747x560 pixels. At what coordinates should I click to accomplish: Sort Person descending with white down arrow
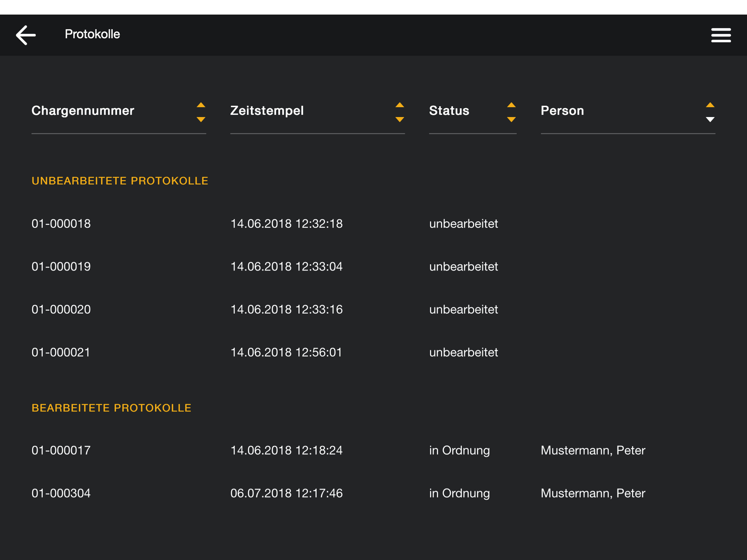[x=710, y=119]
